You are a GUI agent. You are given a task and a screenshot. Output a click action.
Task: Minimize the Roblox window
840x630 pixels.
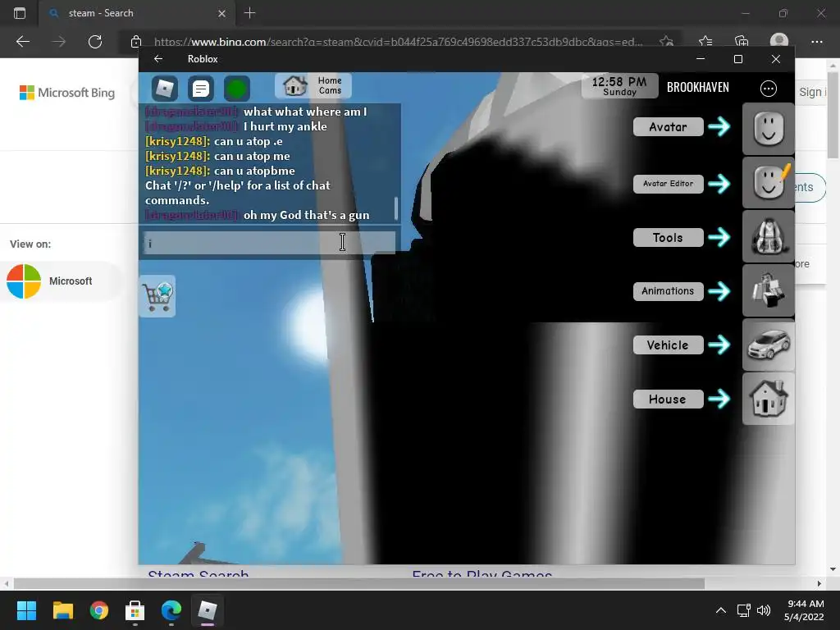tap(701, 59)
